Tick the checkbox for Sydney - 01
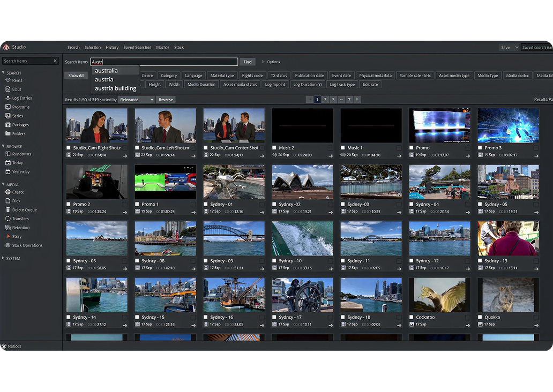 206,205
